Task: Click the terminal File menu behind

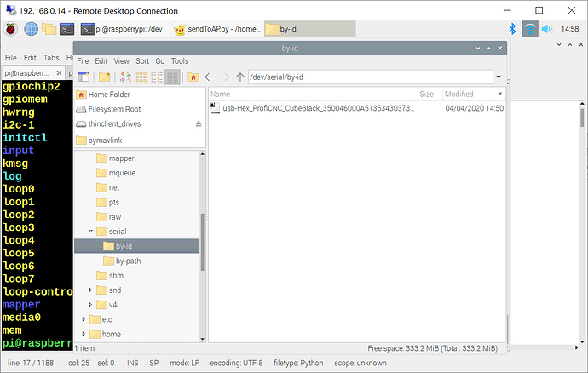Action: click(x=10, y=58)
